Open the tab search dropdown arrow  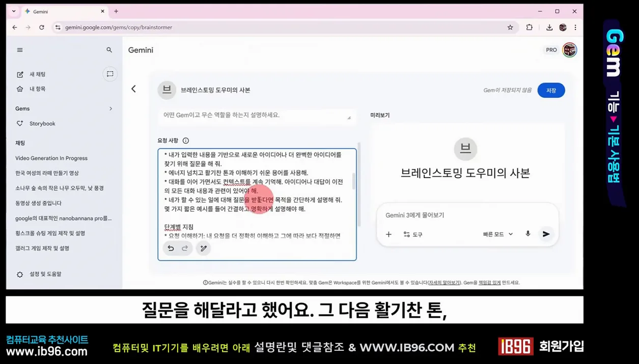(x=14, y=11)
